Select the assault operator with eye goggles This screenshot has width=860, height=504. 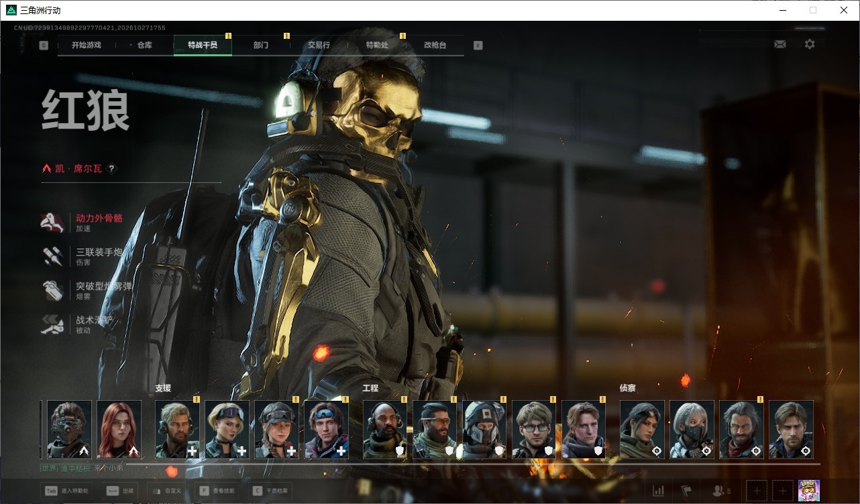pyautogui.click(x=70, y=430)
